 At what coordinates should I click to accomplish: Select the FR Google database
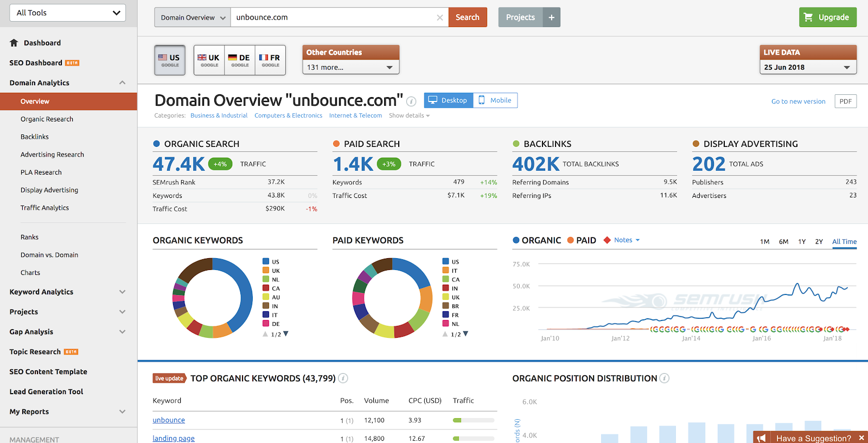pyautogui.click(x=270, y=60)
